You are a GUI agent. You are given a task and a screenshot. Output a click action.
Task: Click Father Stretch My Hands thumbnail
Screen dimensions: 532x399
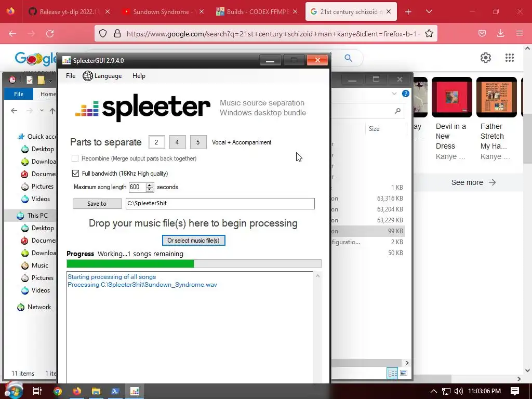[496, 97]
